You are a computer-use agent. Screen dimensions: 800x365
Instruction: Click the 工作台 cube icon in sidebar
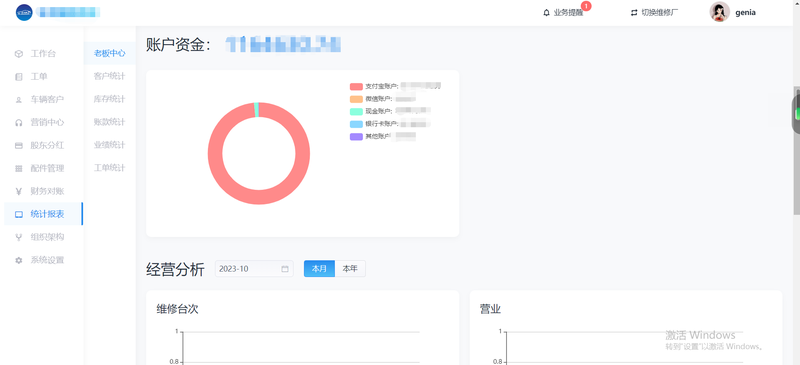[19, 54]
